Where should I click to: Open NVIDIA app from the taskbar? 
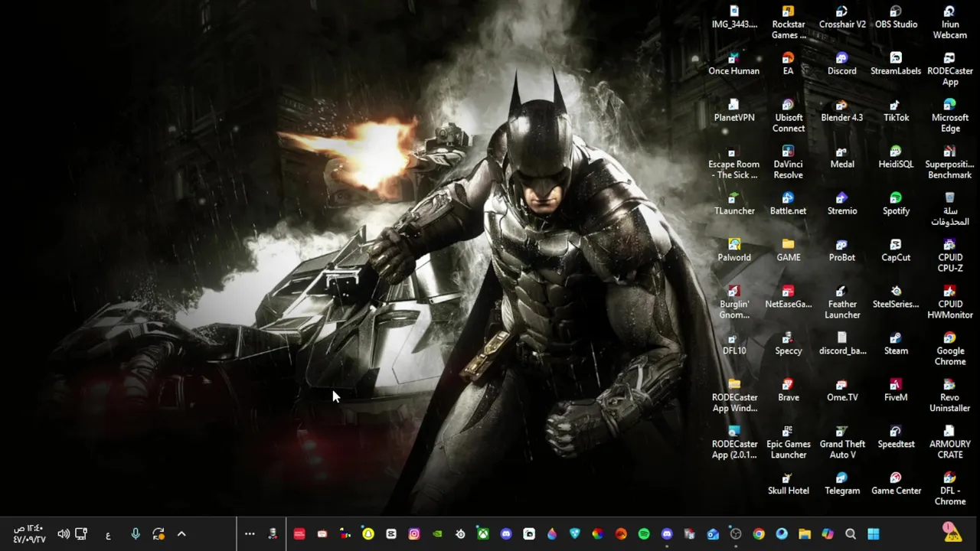[437, 534]
